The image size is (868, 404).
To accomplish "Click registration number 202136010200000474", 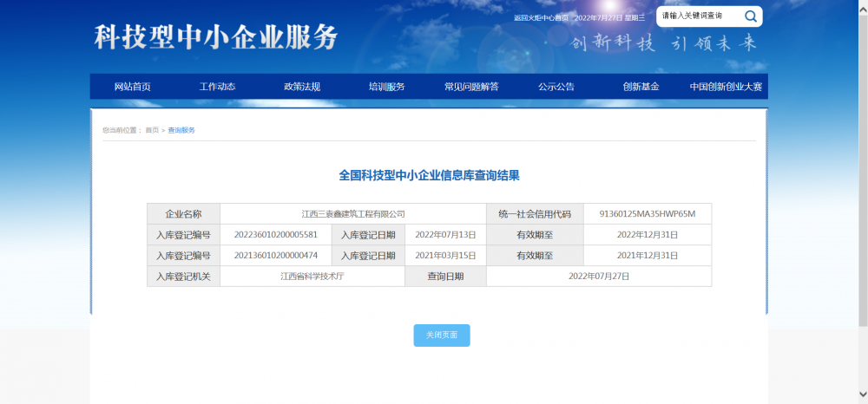I will click(275, 256).
